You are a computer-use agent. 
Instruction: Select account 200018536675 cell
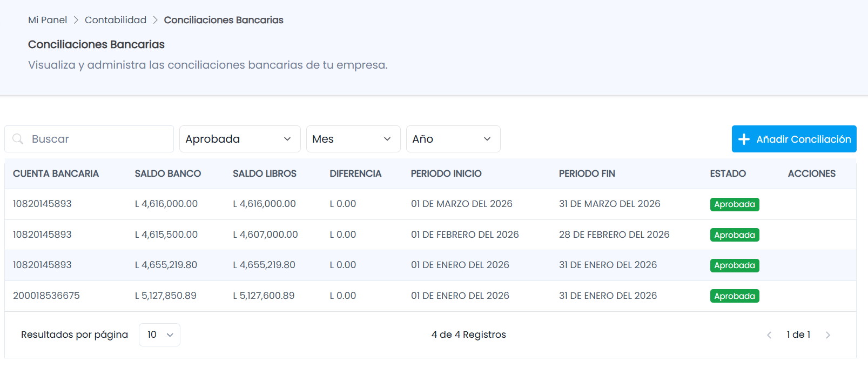coord(46,296)
